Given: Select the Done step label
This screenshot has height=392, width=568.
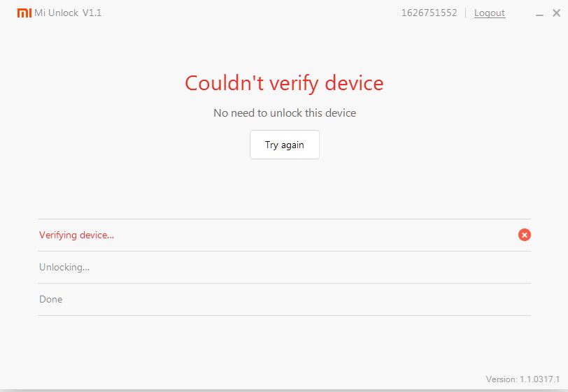Looking at the screenshot, I should point(50,299).
